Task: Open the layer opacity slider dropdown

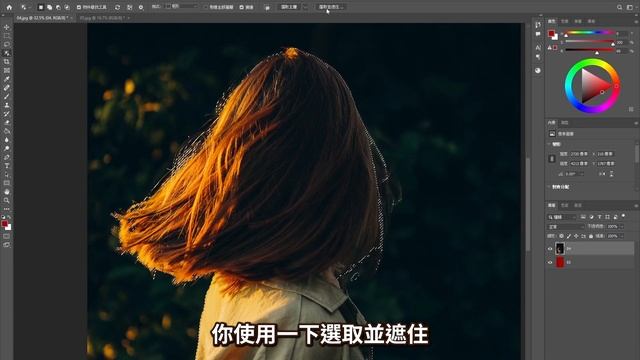Action: [x=622, y=226]
